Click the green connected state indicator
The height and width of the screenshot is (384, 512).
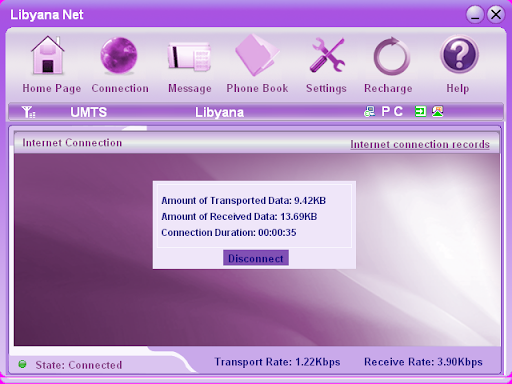[22, 364]
